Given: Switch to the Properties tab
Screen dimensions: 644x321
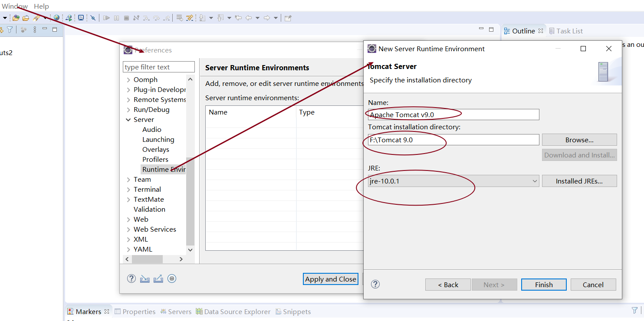Looking at the screenshot, I should 135,311.
